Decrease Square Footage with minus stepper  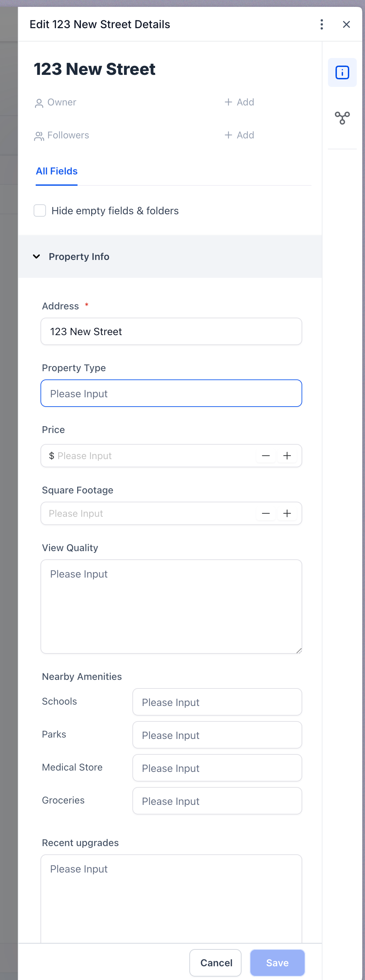(266, 513)
